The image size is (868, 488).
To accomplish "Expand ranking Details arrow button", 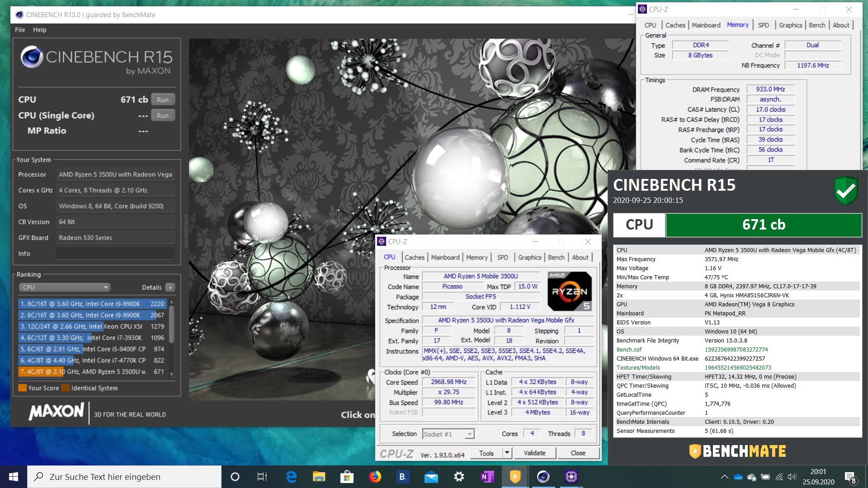I will [170, 287].
